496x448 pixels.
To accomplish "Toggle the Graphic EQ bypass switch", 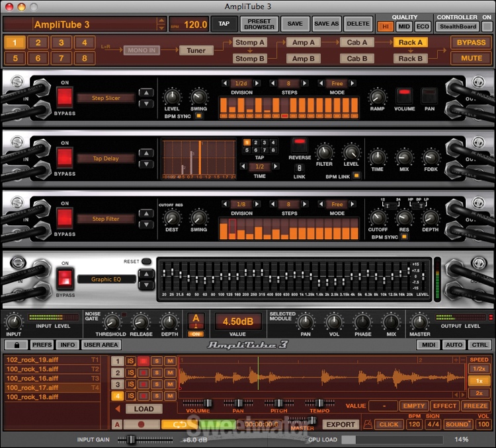I will [x=65, y=279].
